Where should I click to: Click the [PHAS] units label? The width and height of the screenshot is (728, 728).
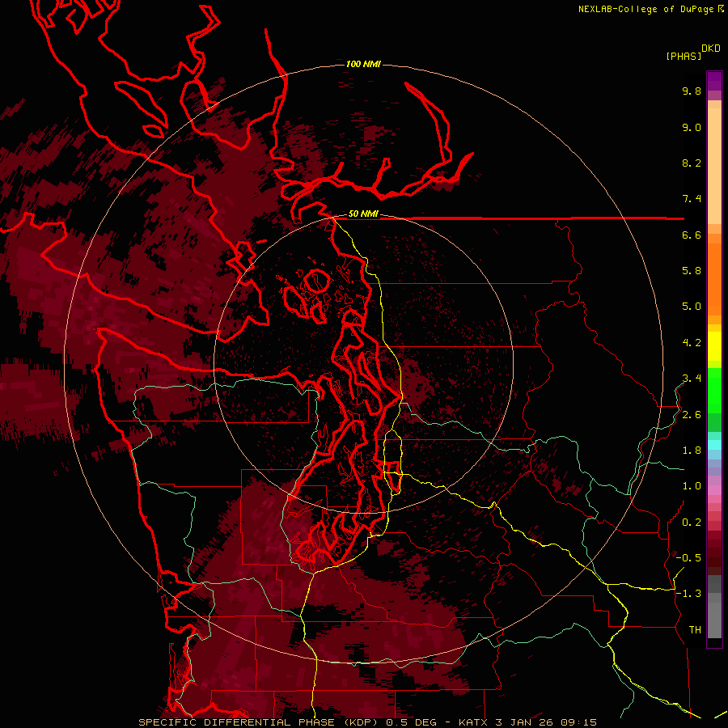click(684, 57)
